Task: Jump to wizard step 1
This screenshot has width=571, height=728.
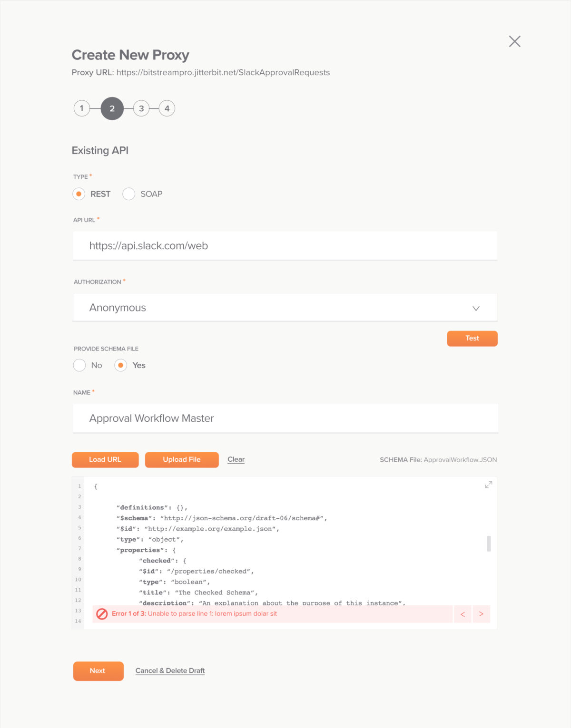Action: 82,108
